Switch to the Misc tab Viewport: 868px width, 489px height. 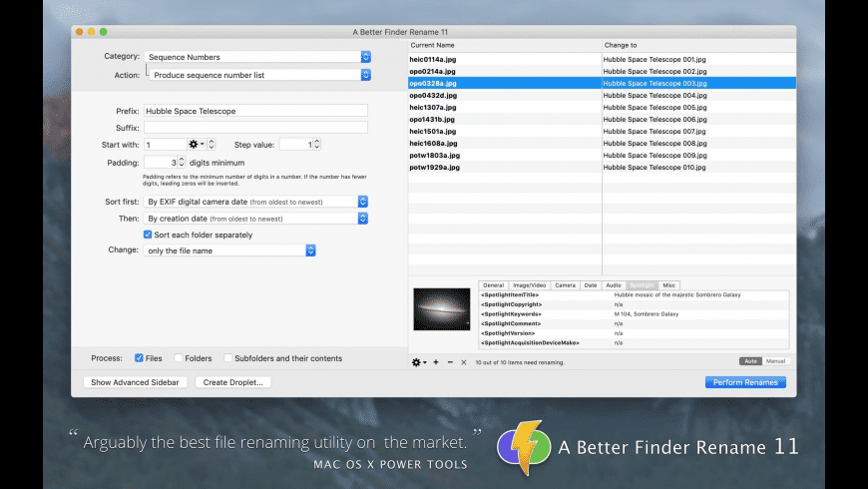pyautogui.click(x=669, y=285)
